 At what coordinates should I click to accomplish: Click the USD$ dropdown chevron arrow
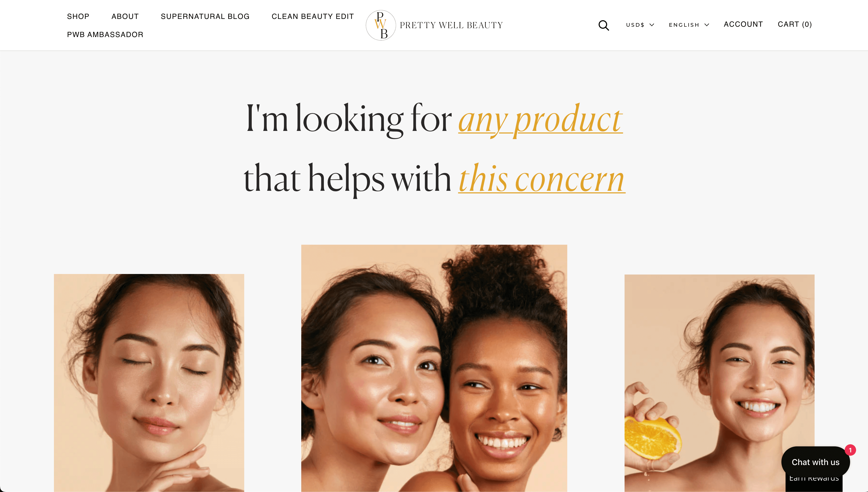(x=652, y=25)
